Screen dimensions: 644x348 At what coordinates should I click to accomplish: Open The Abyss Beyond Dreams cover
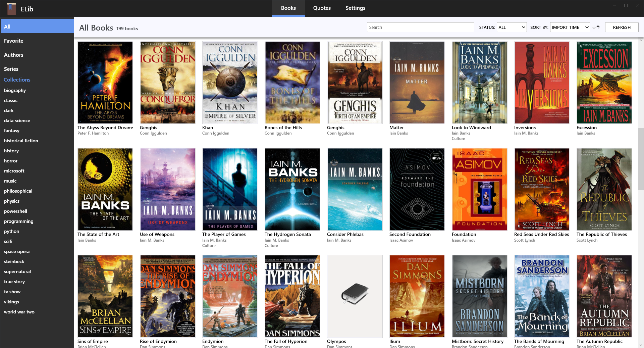click(105, 83)
